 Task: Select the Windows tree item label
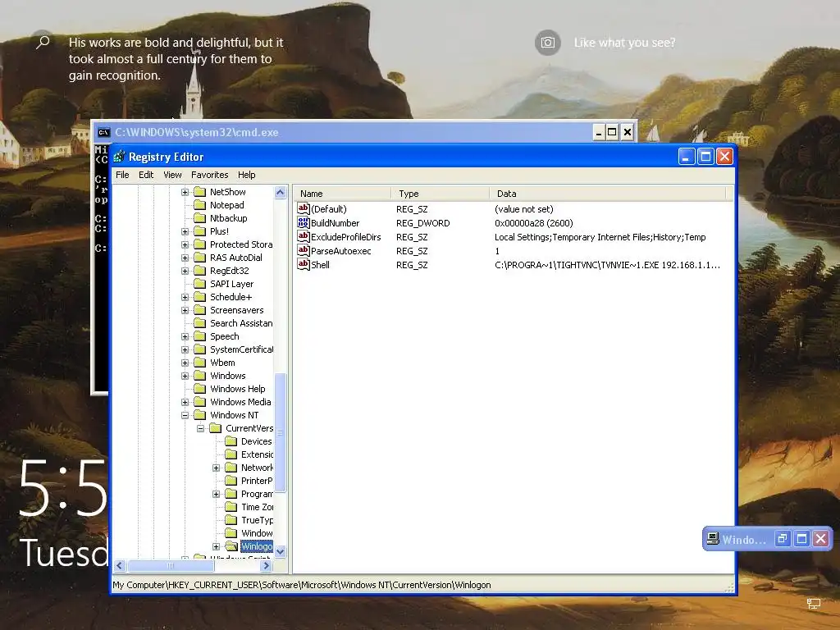tap(228, 376)
